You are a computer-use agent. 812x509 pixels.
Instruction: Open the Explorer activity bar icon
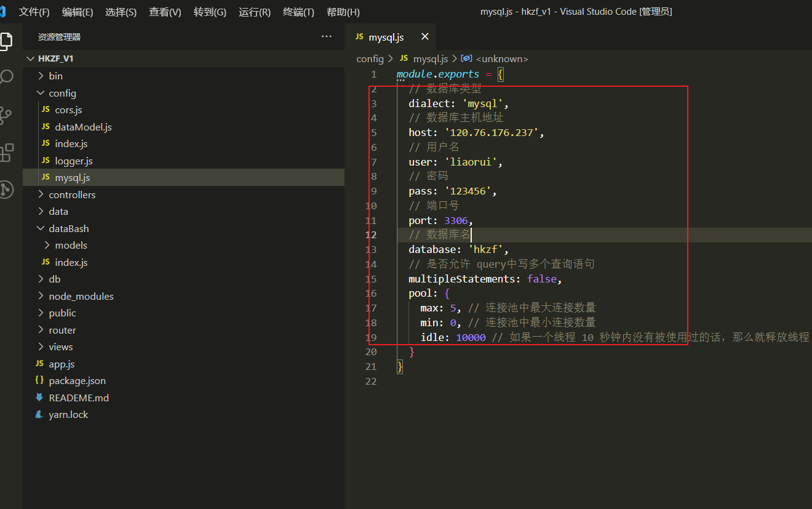click(x=6, y=41)
